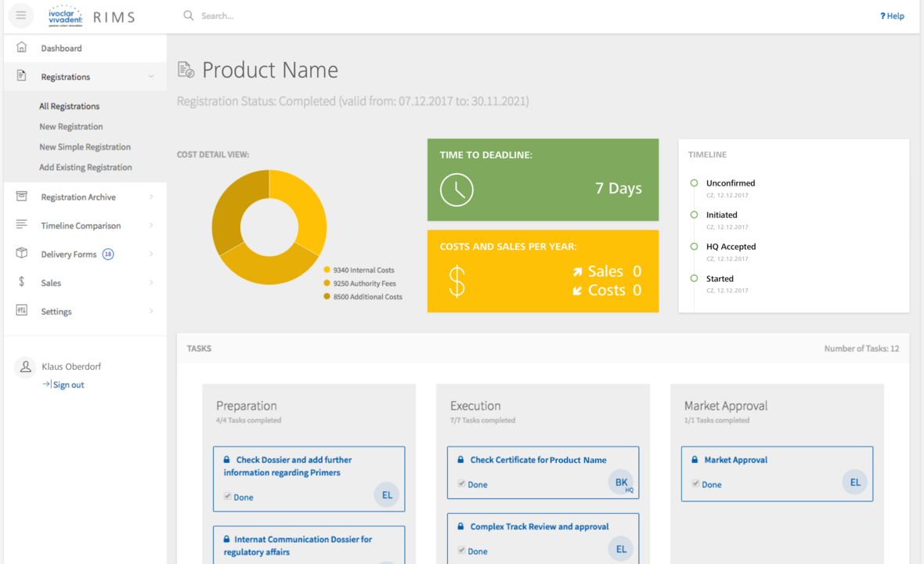924x564 pixels.
Task: Click into the Search field
Action: [x=313, y=16]
